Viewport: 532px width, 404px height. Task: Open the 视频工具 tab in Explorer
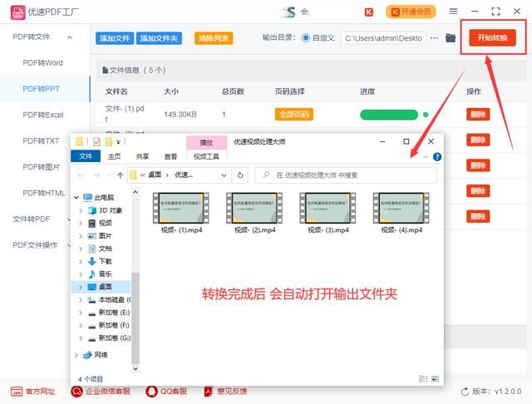206,156
